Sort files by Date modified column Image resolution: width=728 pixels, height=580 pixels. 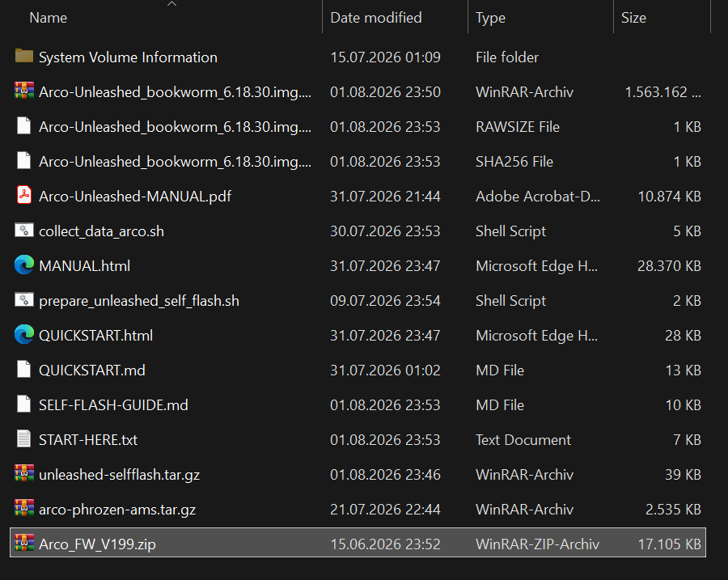coord(376,18)
